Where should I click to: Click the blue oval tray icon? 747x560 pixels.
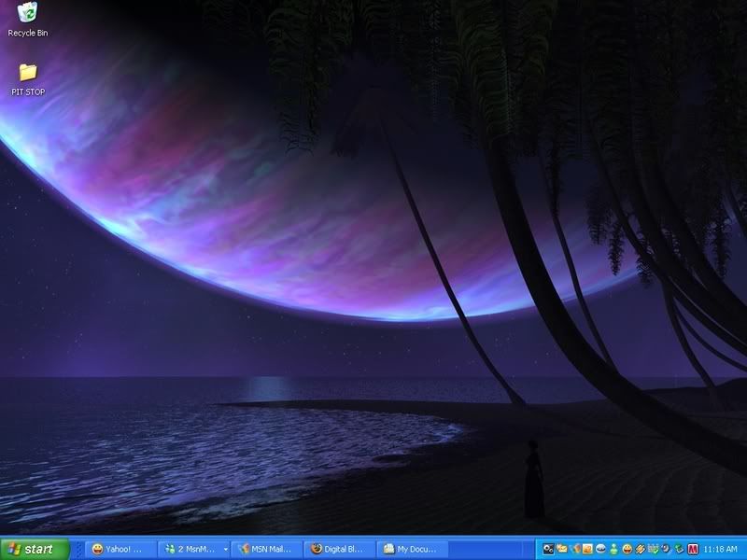coord(601,549)
